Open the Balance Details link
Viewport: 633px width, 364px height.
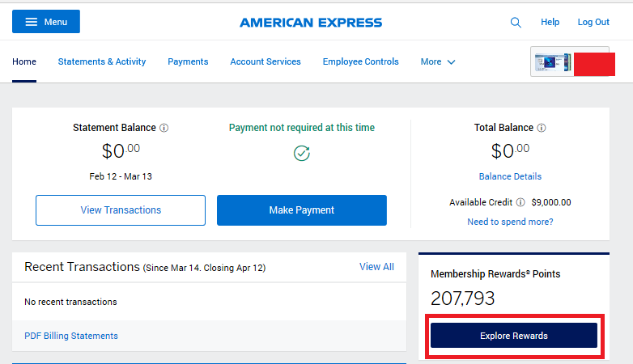coord(510,176)
